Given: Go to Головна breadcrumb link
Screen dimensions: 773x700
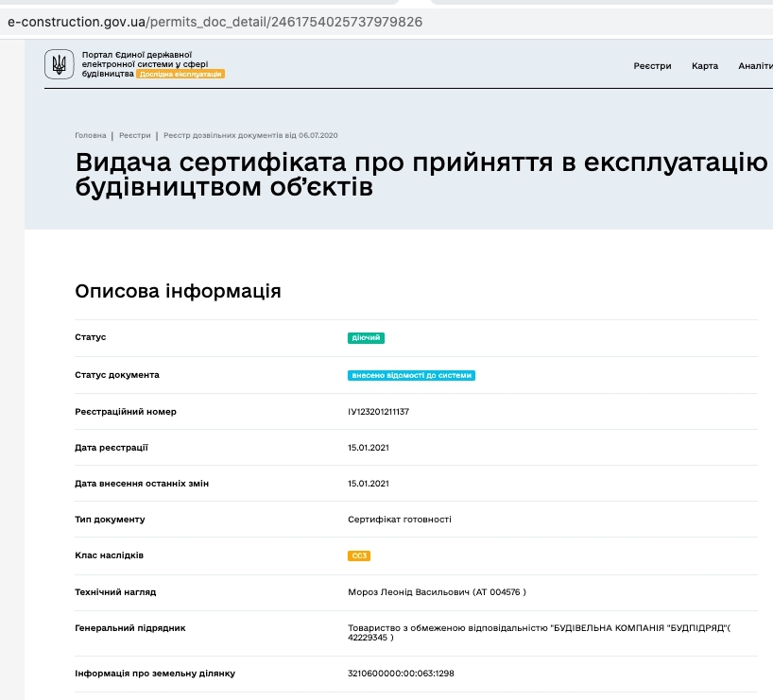Looking at the screenshot, I should coord(90,135).
